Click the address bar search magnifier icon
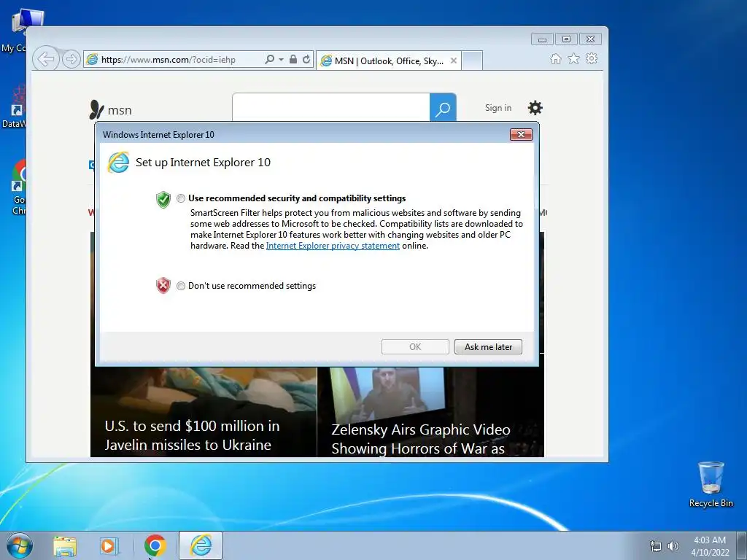 (x=270, y=59)
